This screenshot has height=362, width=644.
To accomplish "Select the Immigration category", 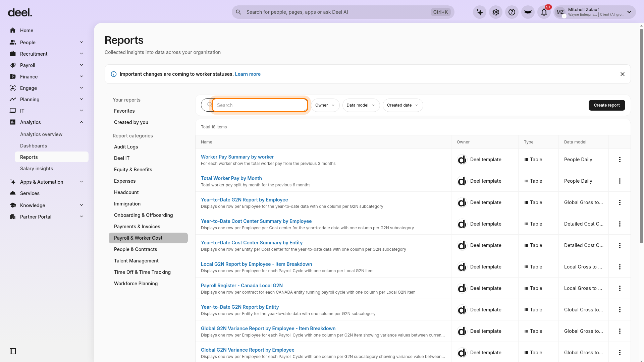I will click(148, 204).
